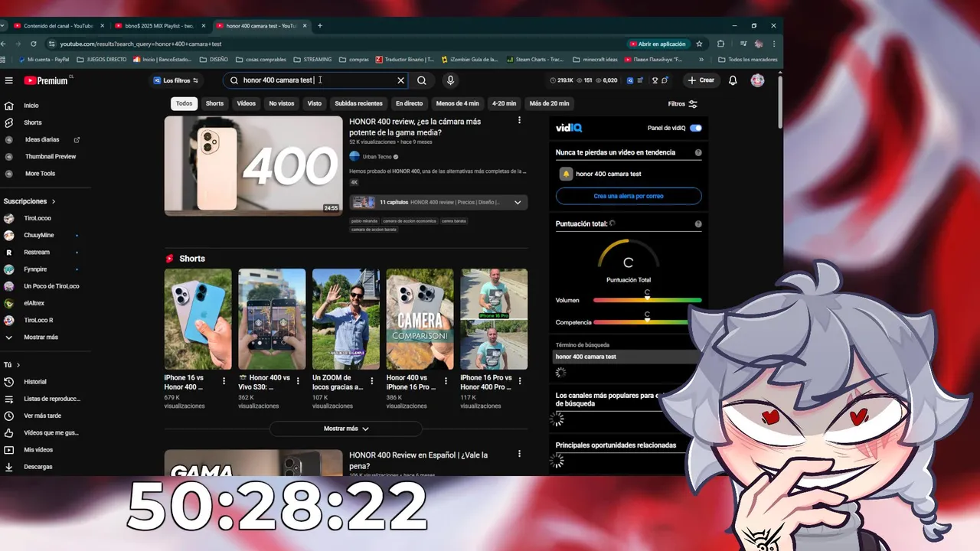Run search with the magnifier button
Viewport: 980px width, 551px height.
[422, 80]
